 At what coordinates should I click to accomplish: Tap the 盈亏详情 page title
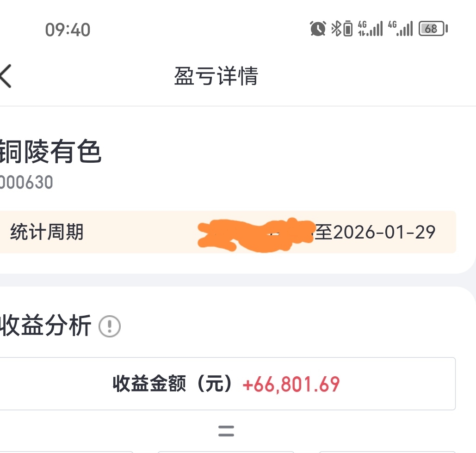click(216, 76)
